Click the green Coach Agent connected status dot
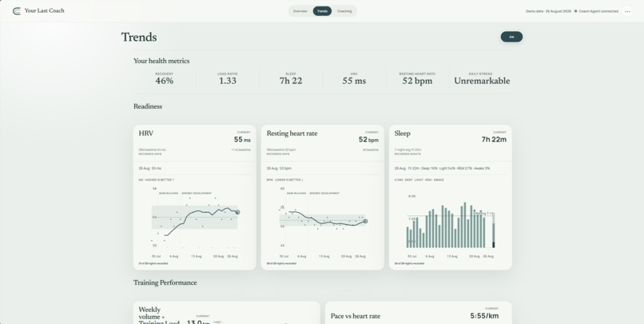The height and width of the screenshot is (324, 644). click(575, 11)
